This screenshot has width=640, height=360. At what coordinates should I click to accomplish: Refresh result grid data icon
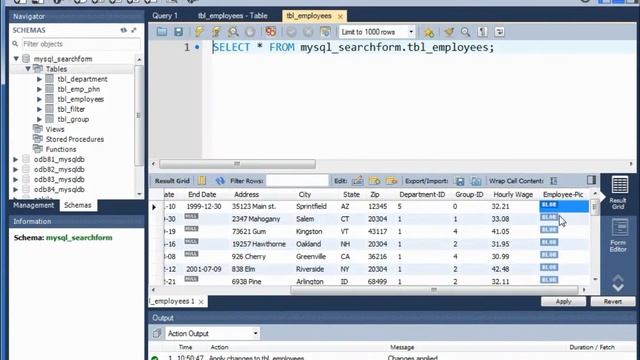point(220,181)
